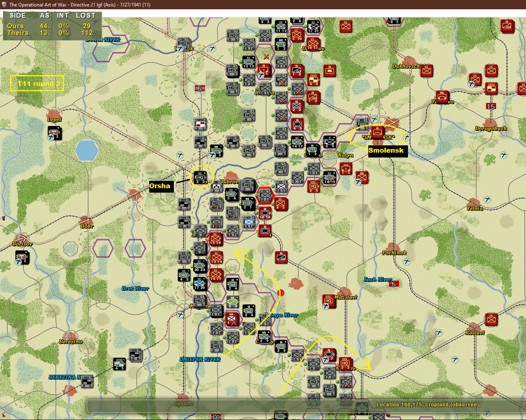Click the Drut River label
This screenshot has width=526, height=420.
[x=135, y=288]
